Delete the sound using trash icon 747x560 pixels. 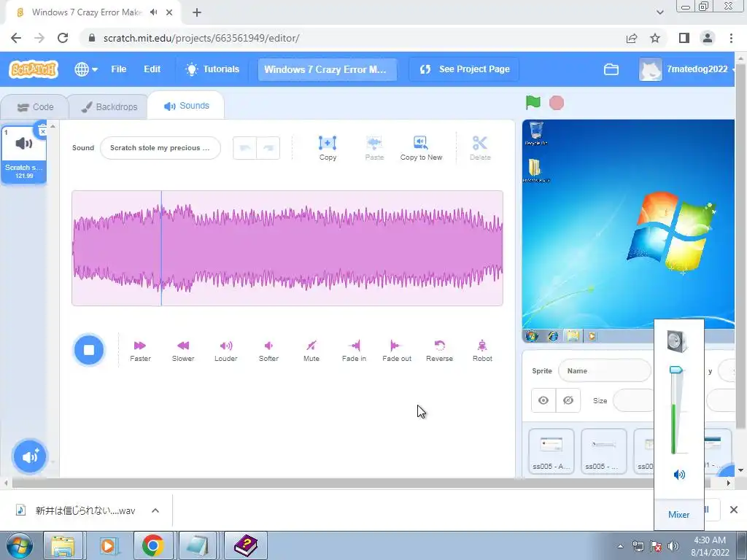42,130
